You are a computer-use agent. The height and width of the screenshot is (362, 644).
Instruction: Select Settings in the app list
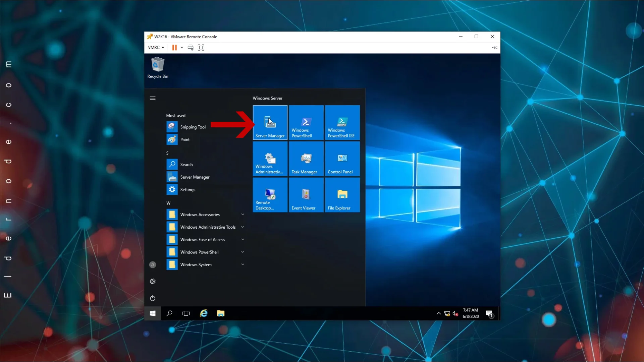tap(187, 190)
